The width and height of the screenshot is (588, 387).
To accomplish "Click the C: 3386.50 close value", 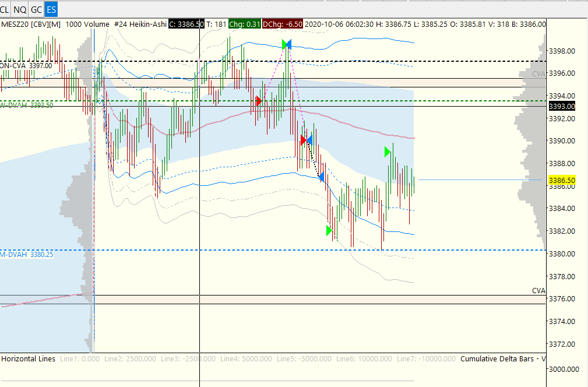I will [x=186, y=24].
